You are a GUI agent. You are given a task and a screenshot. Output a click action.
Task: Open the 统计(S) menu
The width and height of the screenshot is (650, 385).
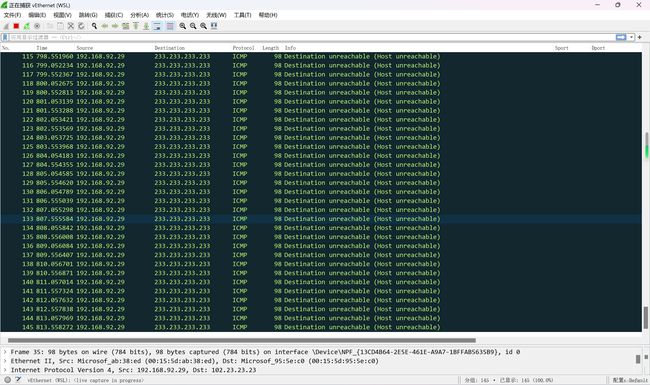(x=165, y=15)
